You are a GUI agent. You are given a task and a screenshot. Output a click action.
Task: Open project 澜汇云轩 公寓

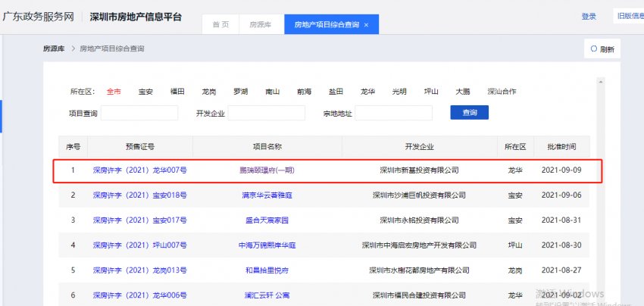[267, 295]
